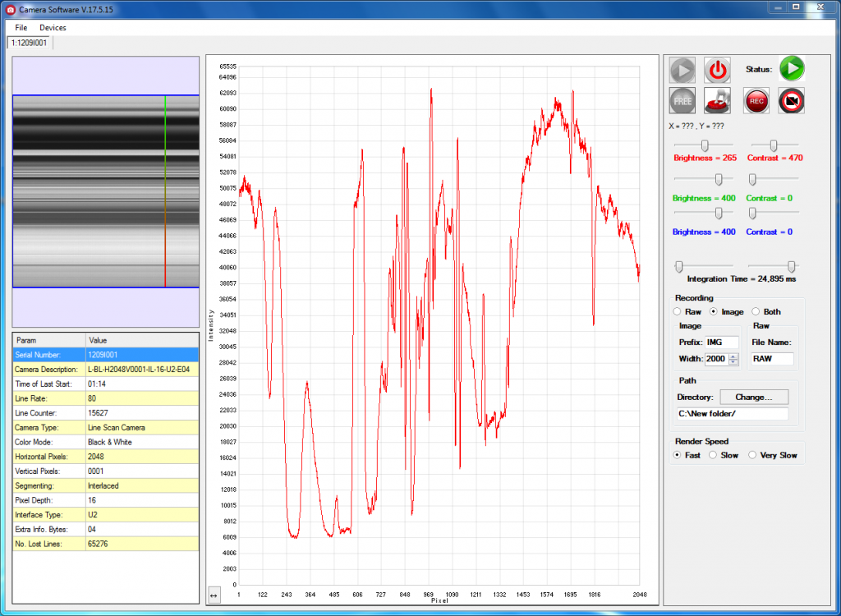Click Segmenting value Interlaced
This screenshot has width=841, height=616.
pyautogui.click(x=103, y=485)
